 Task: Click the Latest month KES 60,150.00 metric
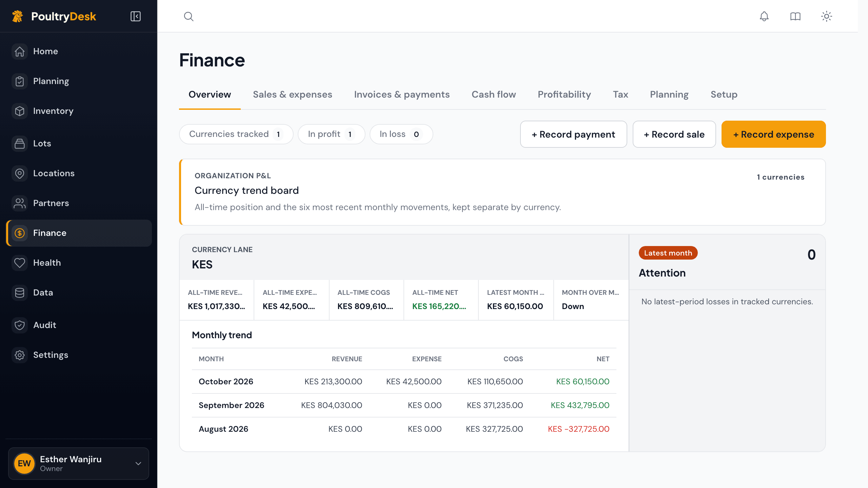point(516,300)
